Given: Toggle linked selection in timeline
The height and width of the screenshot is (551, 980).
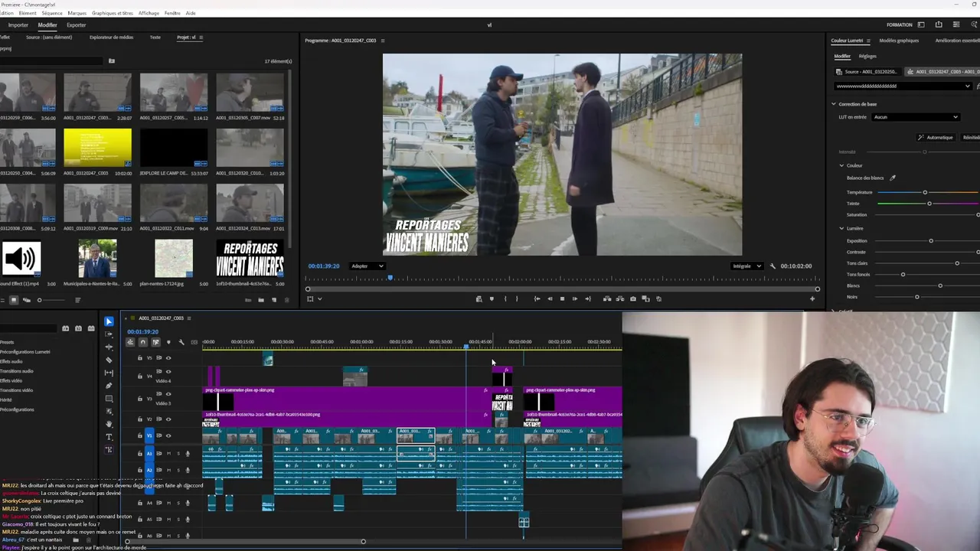Looking at the screenshot, I should click(155, 342).
